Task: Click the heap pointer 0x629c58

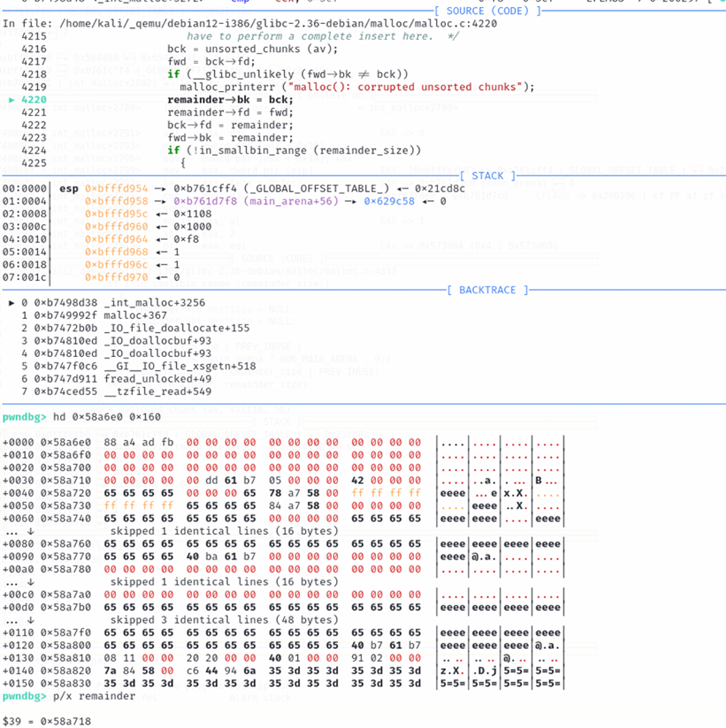Action: pos(389,201)
